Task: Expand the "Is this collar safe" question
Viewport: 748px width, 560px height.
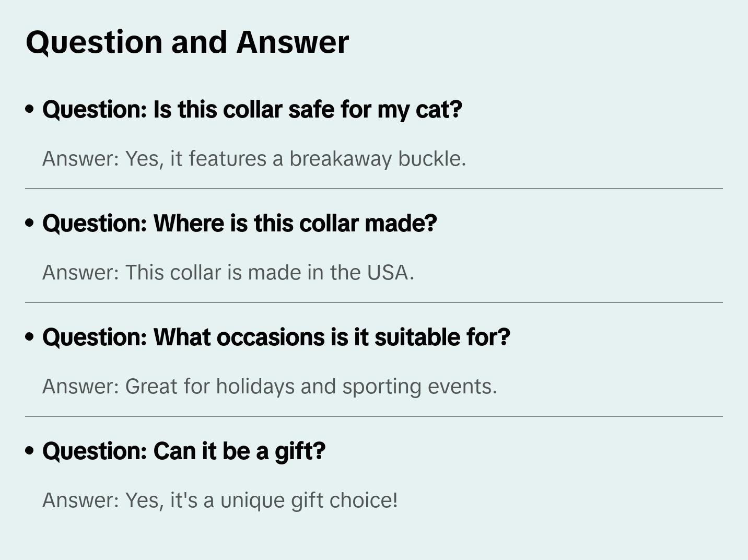Action: [252, 110]
